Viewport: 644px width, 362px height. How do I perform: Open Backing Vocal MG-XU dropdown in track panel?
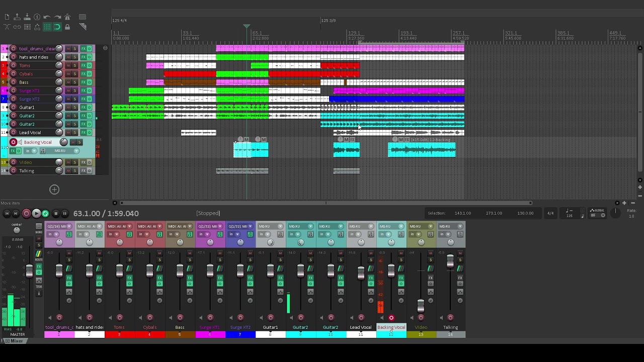coord(63,151)
